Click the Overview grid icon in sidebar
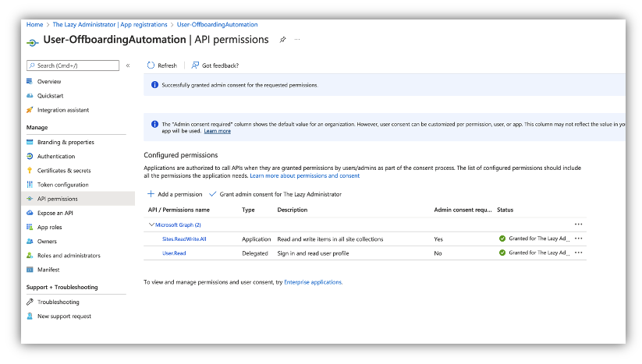Screen dimensions: 642x364 [30, 81]
